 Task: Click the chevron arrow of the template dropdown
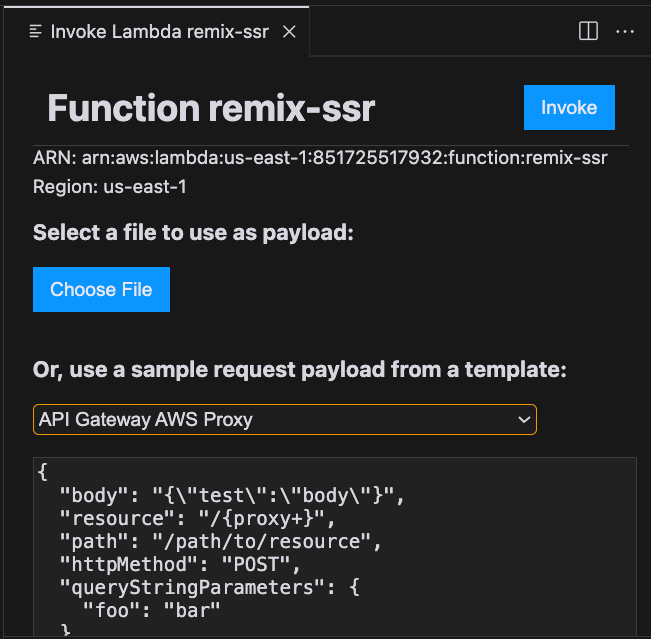click(x=523, y=420)
